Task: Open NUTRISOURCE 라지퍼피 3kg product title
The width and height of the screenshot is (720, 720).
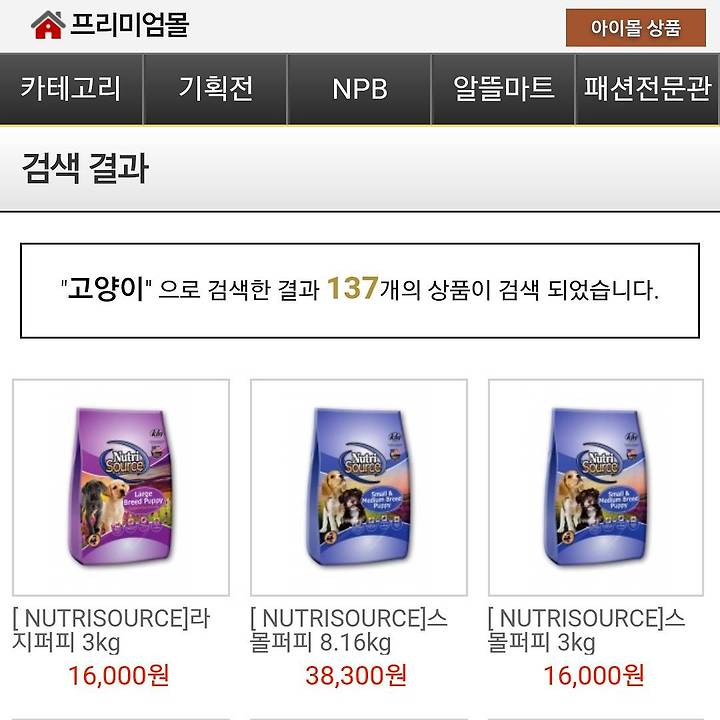Action: click(111, 630)
